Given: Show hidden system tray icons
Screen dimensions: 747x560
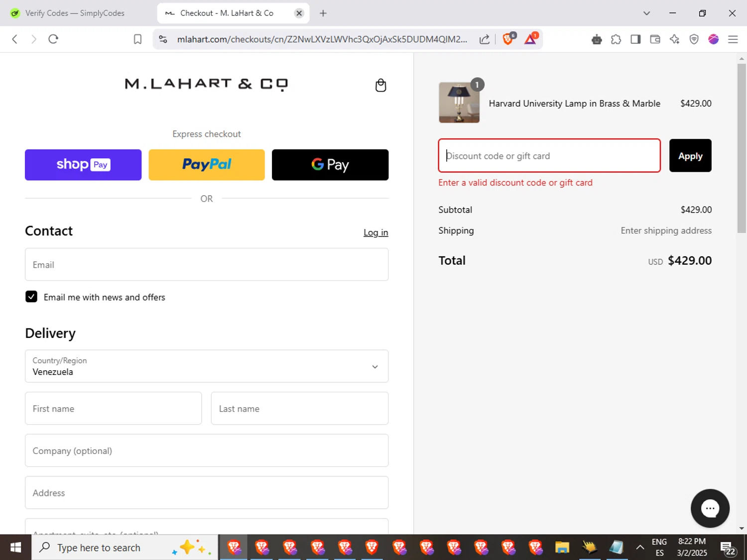Looking at the screenshot, I should [640, 548].
